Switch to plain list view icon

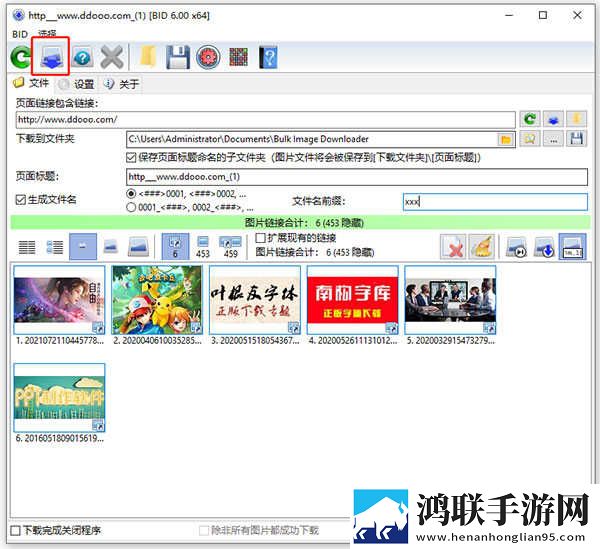point(27,247)
